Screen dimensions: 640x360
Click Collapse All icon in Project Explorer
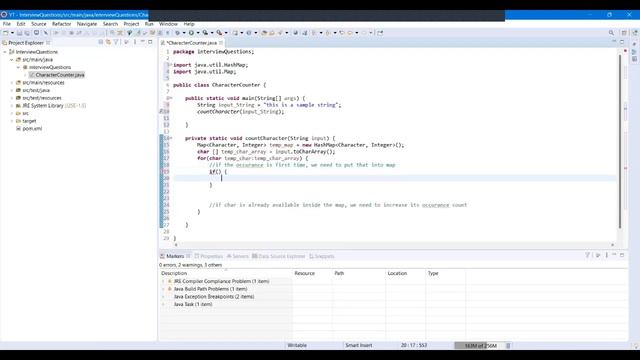coord(101,42)
